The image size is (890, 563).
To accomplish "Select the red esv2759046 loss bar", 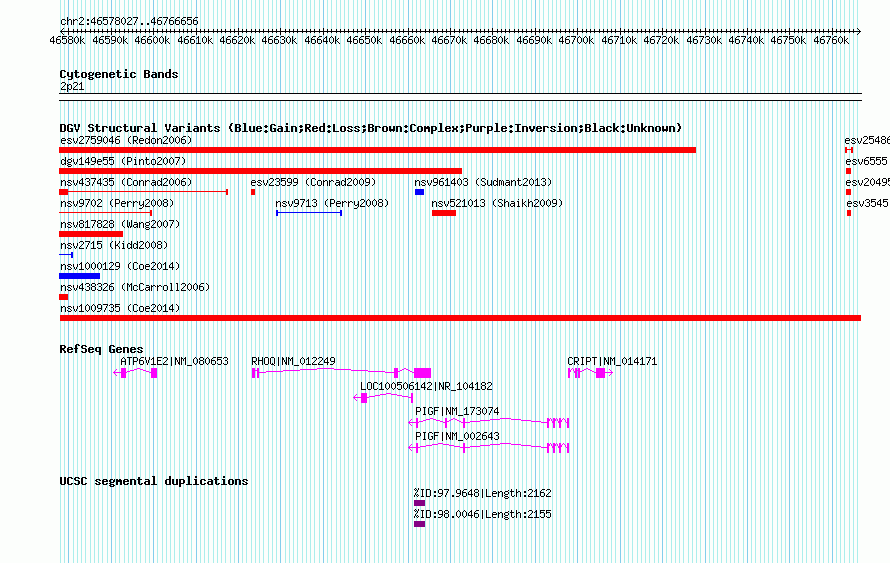I will click(377, 150).
